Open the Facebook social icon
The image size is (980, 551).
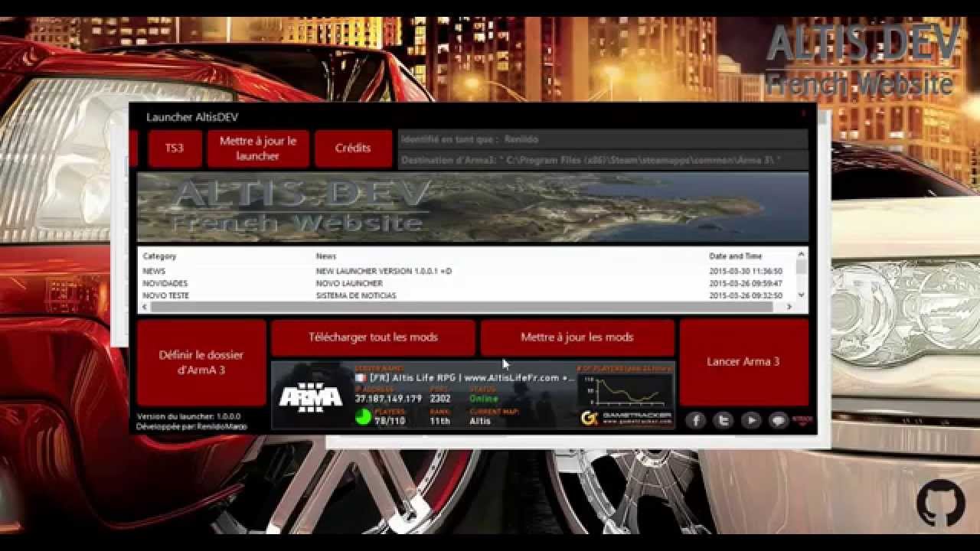tap(695, 420)
